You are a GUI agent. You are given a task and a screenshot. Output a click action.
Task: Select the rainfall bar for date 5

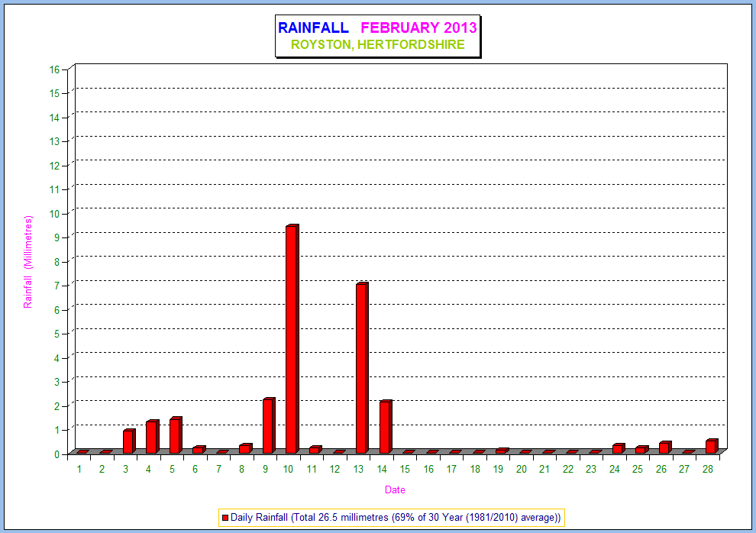176,435
